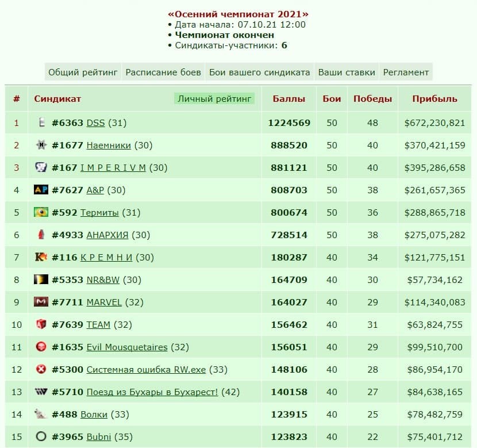Screen dimensions: 477x448
Task: Click the A&P syndicate logo icon
Action: [x=41, y=190]
